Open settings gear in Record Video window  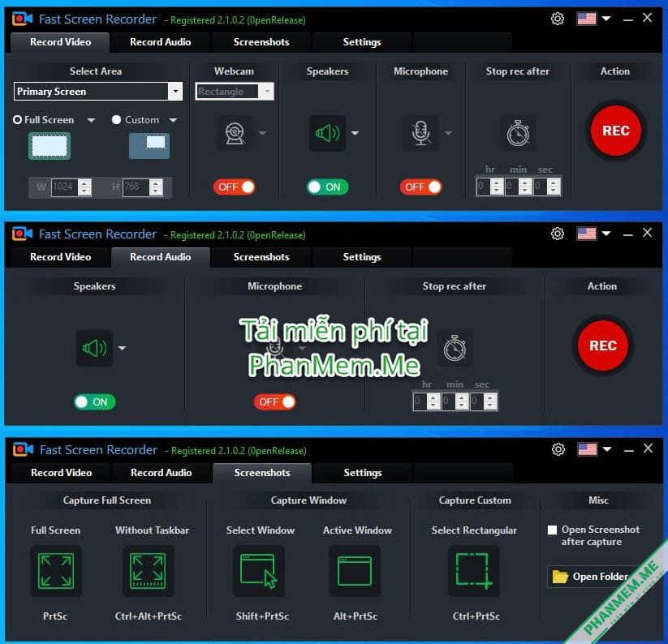click(558, 19)
